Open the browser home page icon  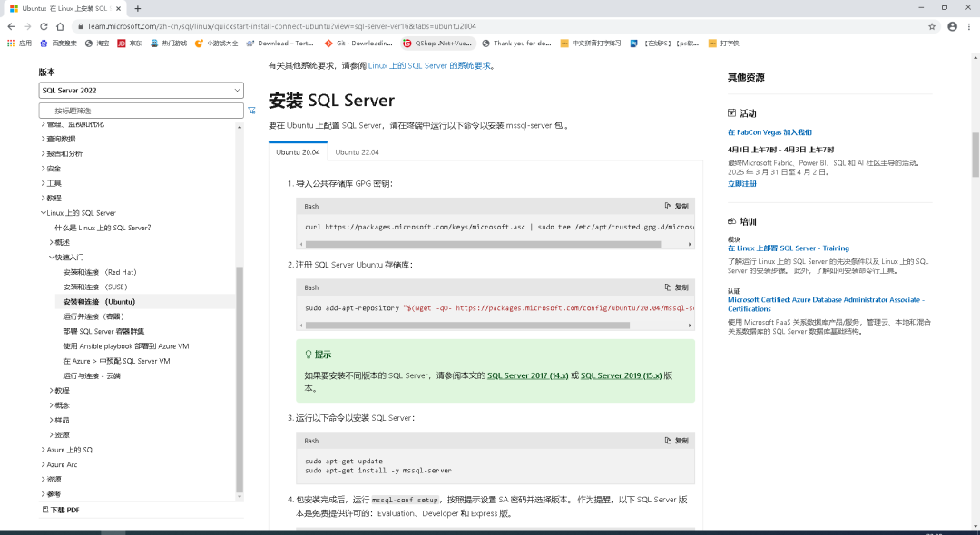(60, 26)
